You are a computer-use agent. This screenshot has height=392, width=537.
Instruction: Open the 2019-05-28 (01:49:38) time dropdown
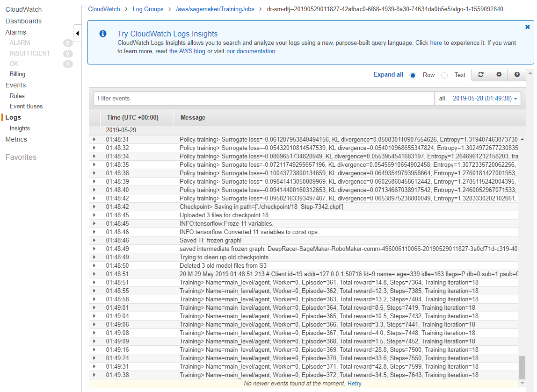click(x=485, y=99)
